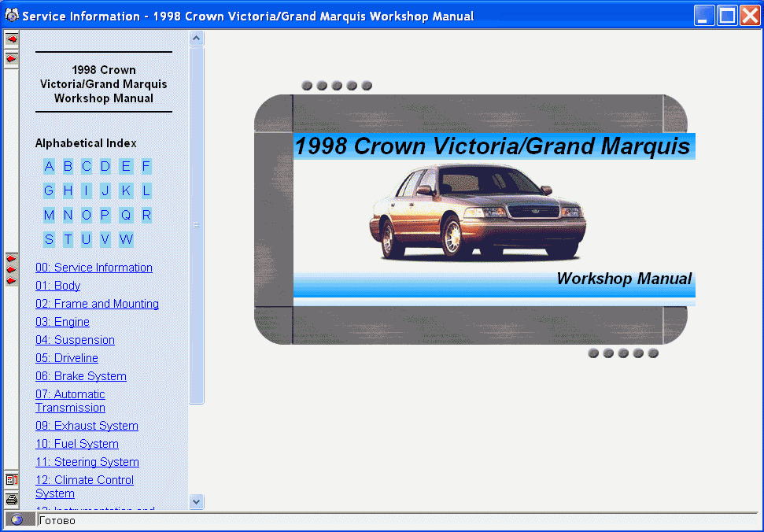This screenshot has height=532, width=764.
Task: Open index letter J
Action: [105, 190]
